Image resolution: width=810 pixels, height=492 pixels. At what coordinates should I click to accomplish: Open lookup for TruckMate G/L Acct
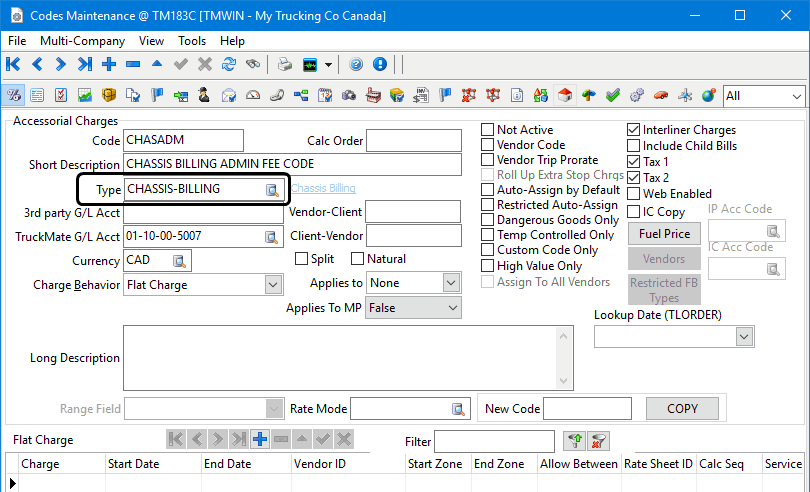point(271,237)
